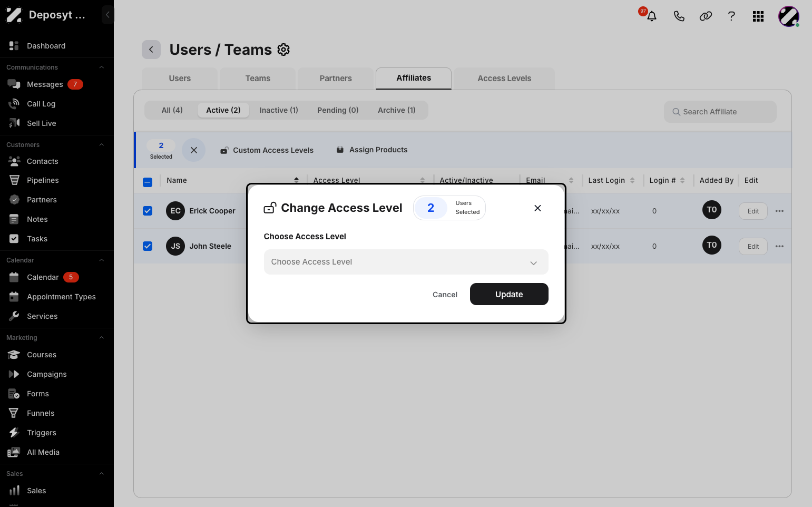Viewport: 812px width, 507px height.
Task: Sort by the Login # column
Action: pyautogui.click(x=682, y=180)
